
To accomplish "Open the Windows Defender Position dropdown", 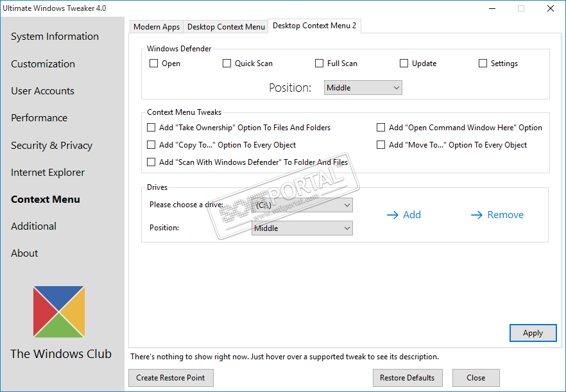I will pos(363,88).
